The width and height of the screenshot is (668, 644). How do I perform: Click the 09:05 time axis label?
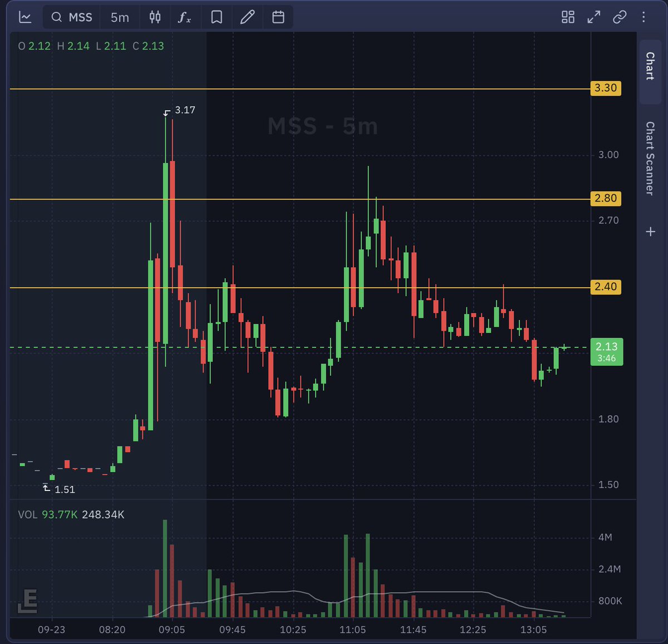[171, 630]
